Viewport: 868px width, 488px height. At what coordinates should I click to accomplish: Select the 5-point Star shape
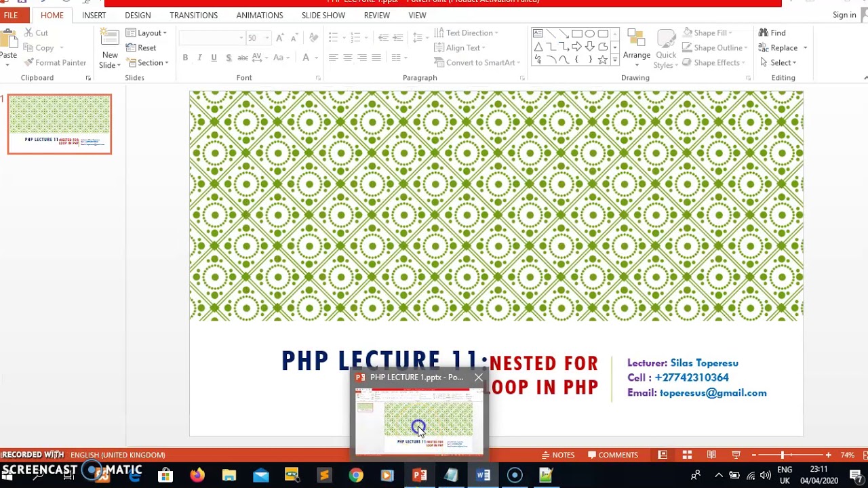click(603, 60)
